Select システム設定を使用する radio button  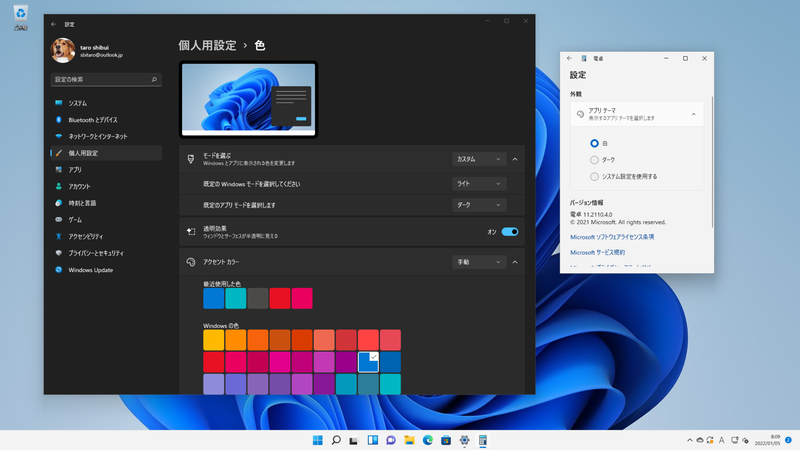[x=594, y=177]
